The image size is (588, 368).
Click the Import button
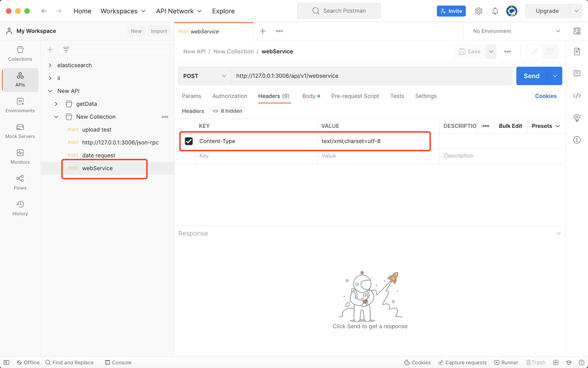click(159, 31)
